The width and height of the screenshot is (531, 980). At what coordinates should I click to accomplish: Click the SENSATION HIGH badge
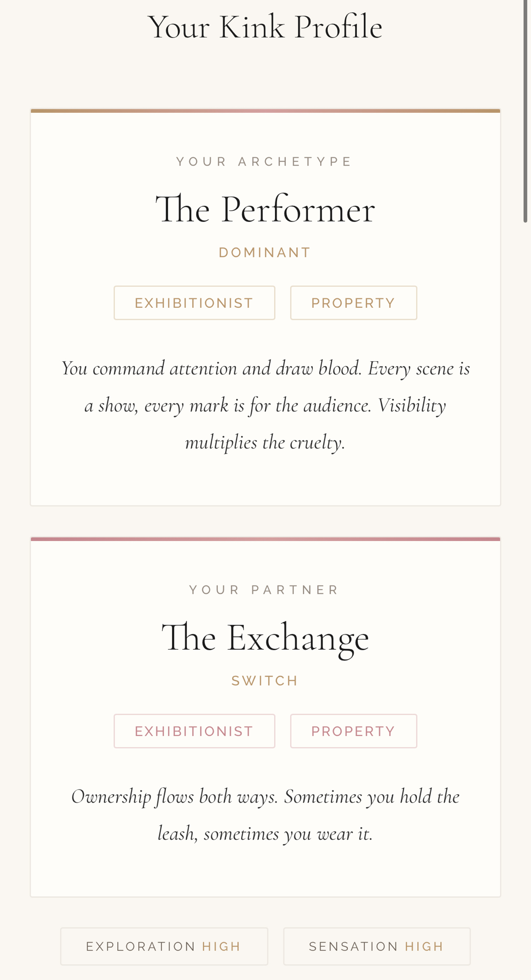[377, 946]
